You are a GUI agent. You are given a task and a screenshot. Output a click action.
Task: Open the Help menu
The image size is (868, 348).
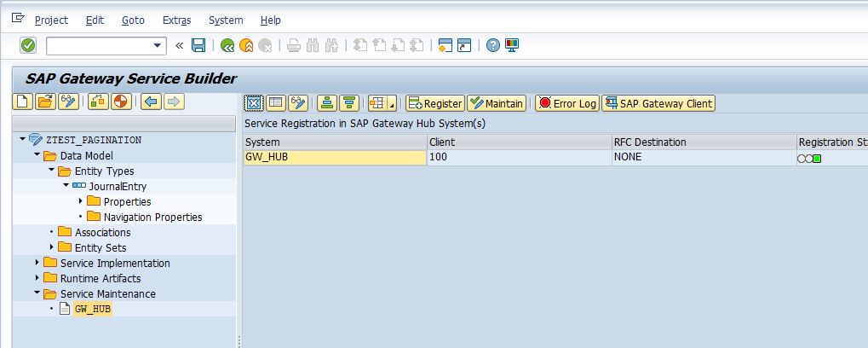coord(270,20)
